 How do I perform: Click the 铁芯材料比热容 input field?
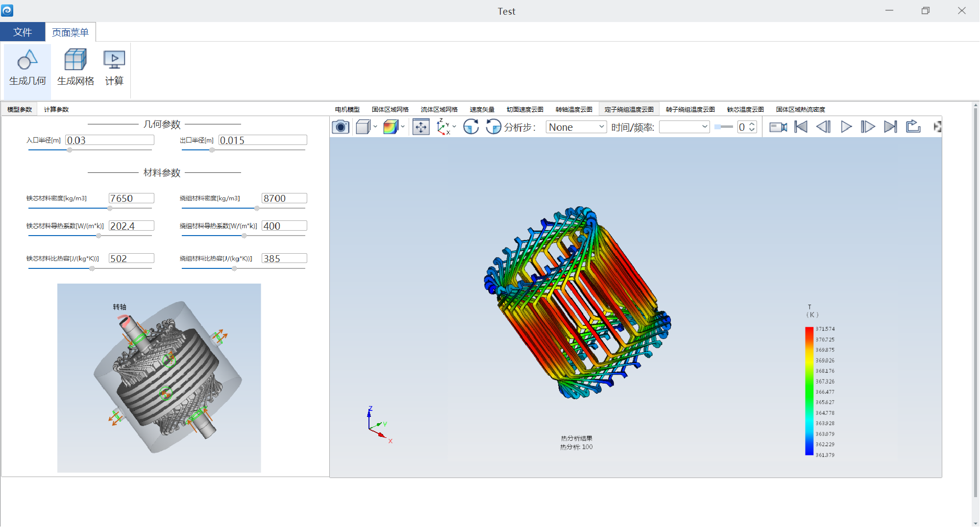[131, 258]
